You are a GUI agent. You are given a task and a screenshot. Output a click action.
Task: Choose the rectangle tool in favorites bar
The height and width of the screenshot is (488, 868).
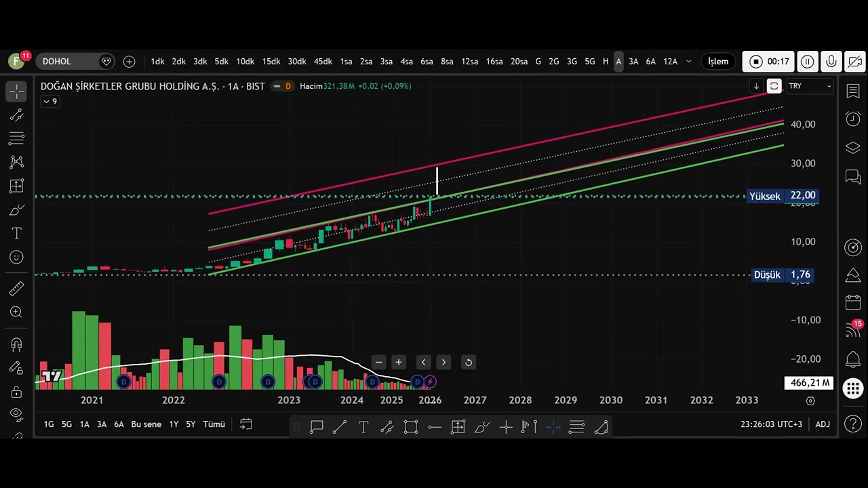410,427
